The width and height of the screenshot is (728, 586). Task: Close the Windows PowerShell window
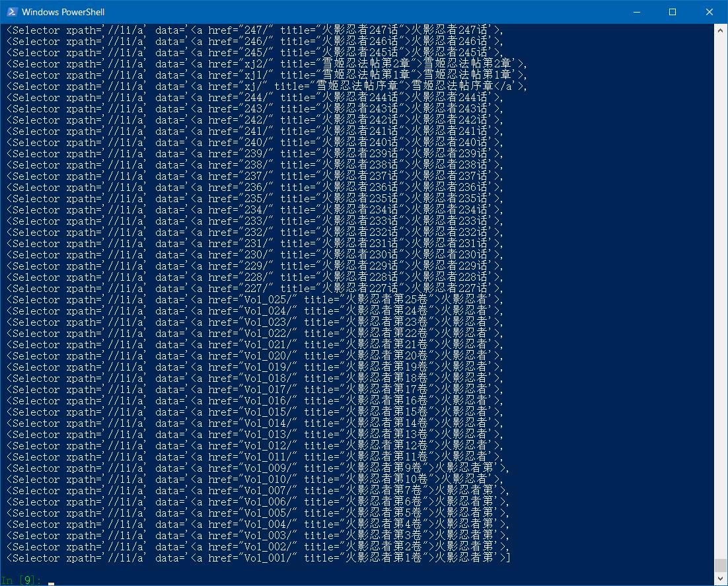[x=709, y=12]
